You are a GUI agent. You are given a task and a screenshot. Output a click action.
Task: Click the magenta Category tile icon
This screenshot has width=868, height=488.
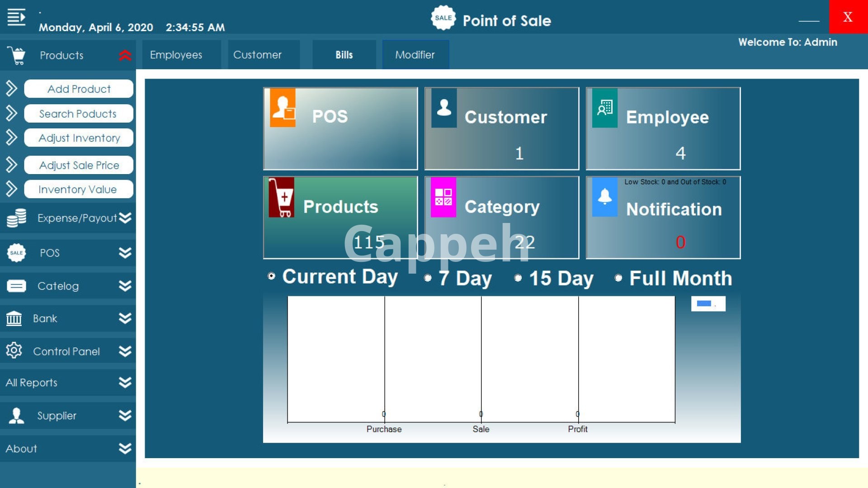click(443, 197)
